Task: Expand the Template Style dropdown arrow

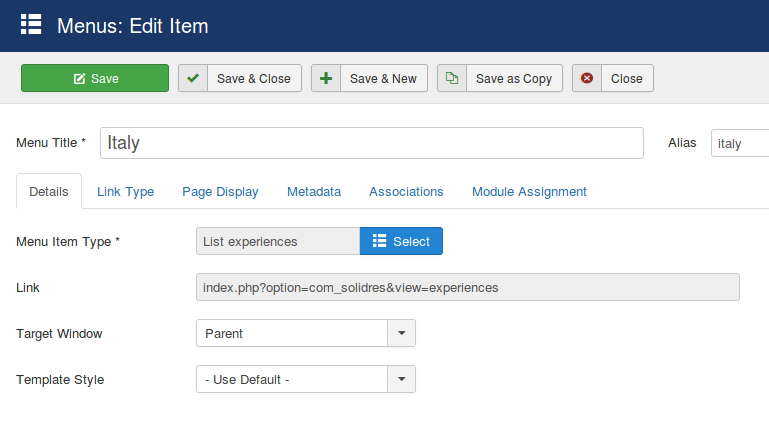Action: pyautogui.click(x=401, y=379)
